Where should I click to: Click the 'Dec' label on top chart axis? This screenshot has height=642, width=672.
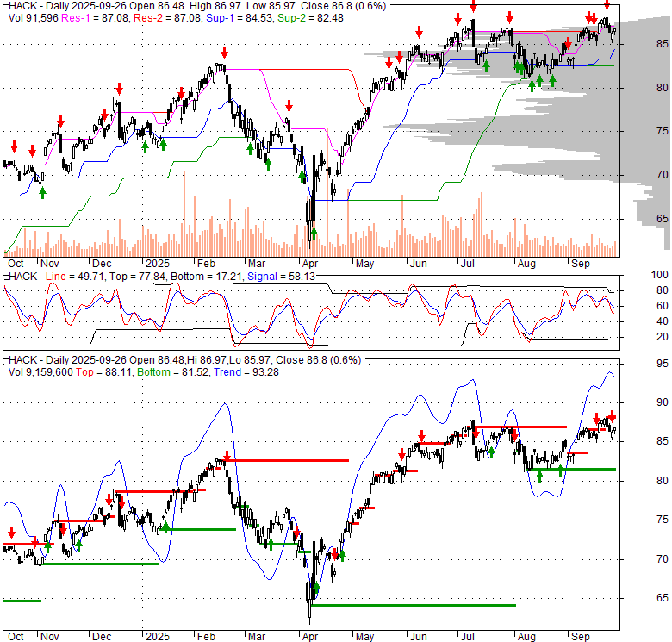102,264
